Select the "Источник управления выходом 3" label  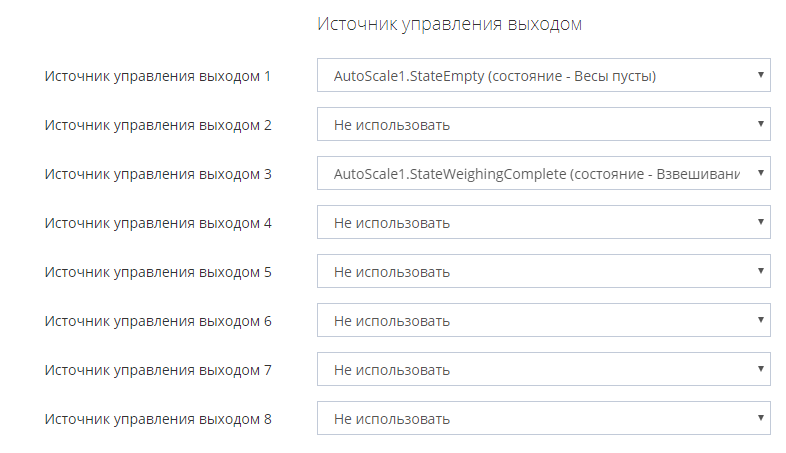158,174
